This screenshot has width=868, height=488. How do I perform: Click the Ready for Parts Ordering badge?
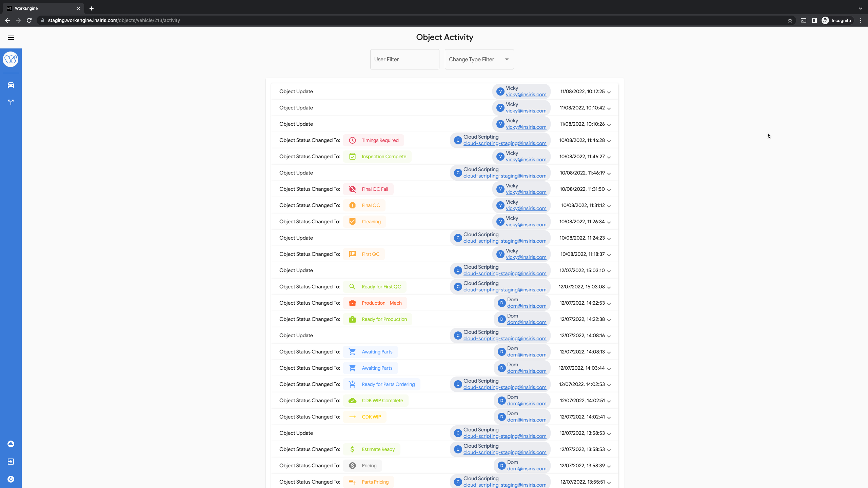click(x=381, y=384)
